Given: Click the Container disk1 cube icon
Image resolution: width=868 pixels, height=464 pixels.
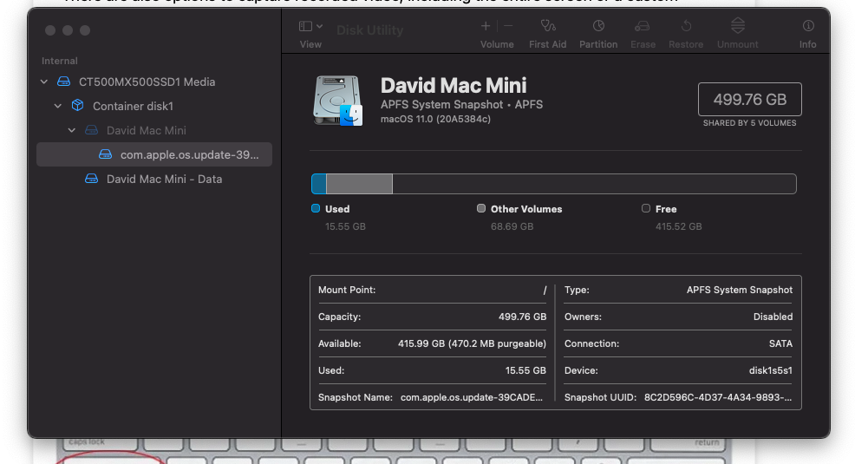Looking at the screenshot, I should (77, 105).
